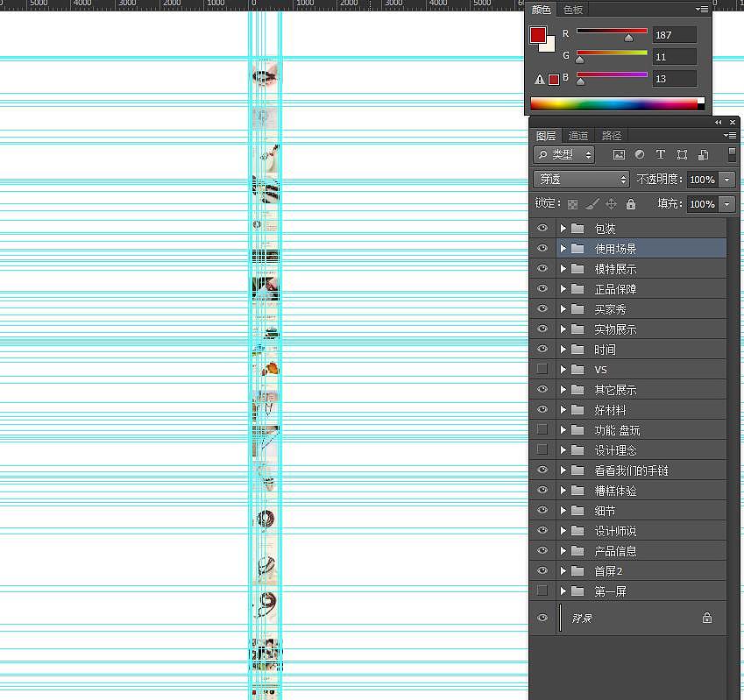Click the foreground red color swatch
This screenshot has height=700, width=744.
coord(537,35)
